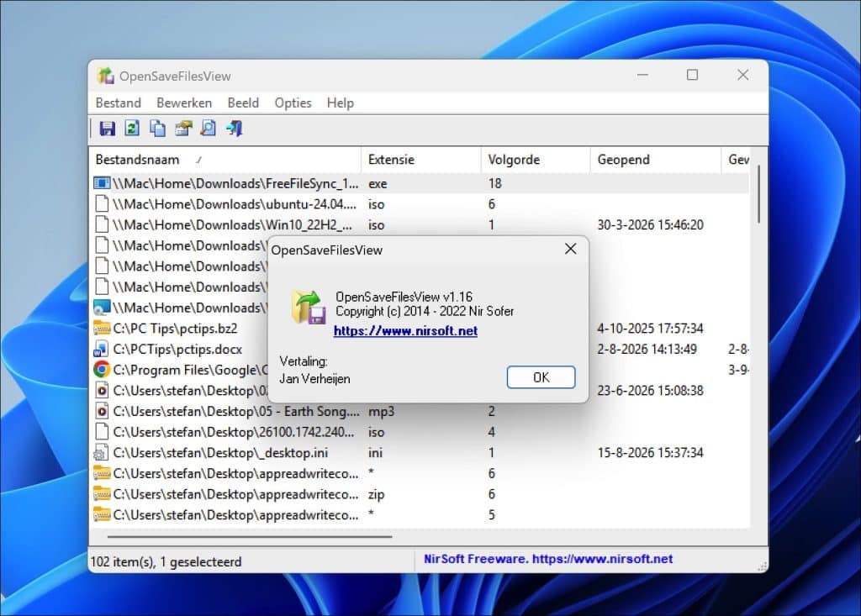
Task: Open the Opties menu
Action: (x=293, y=103)
